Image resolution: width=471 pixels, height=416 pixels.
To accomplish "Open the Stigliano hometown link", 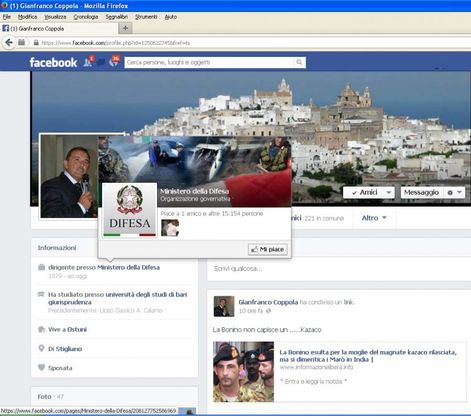I will [x=68, y=349].
